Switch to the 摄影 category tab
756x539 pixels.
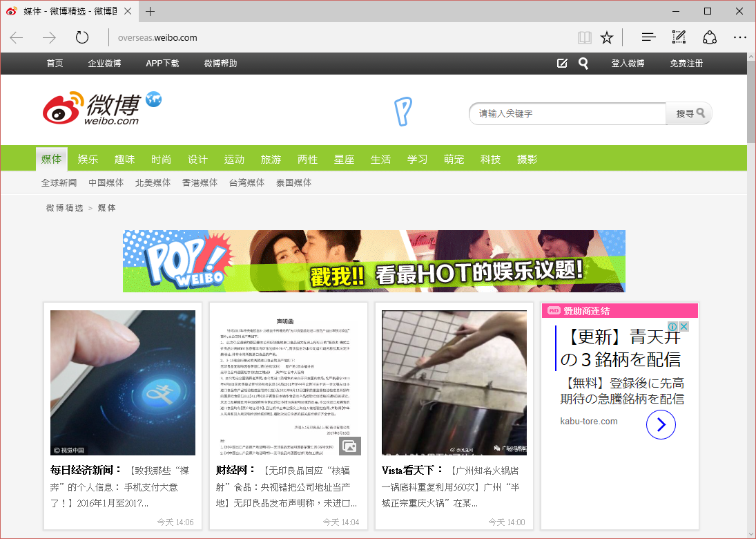(527, 159)
